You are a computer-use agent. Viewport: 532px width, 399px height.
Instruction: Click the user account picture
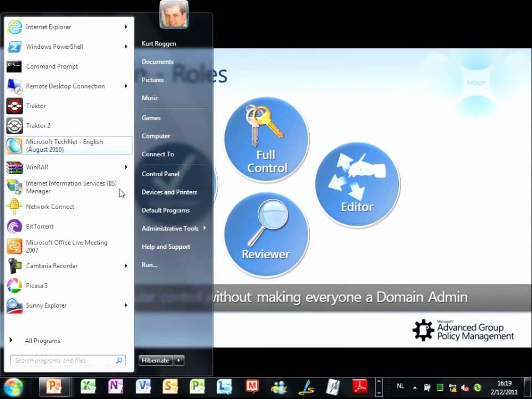[173, 14]
